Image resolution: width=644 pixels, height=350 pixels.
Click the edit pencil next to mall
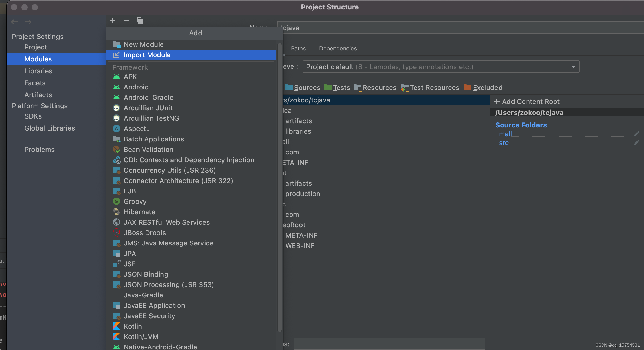click(x=636, y=134)
